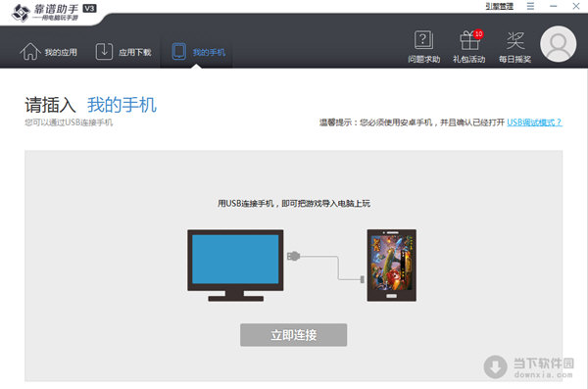This screenshot has height=389, width=588.
Task: Click the red 10 notification badge
Action: [478, 34]
